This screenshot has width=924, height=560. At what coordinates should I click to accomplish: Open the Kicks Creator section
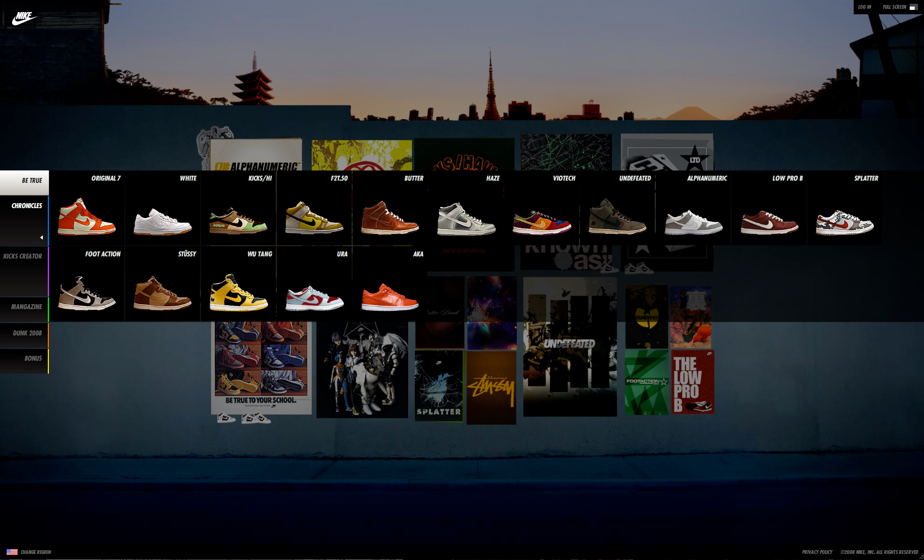pyautogui.click(x=24, y=271)
